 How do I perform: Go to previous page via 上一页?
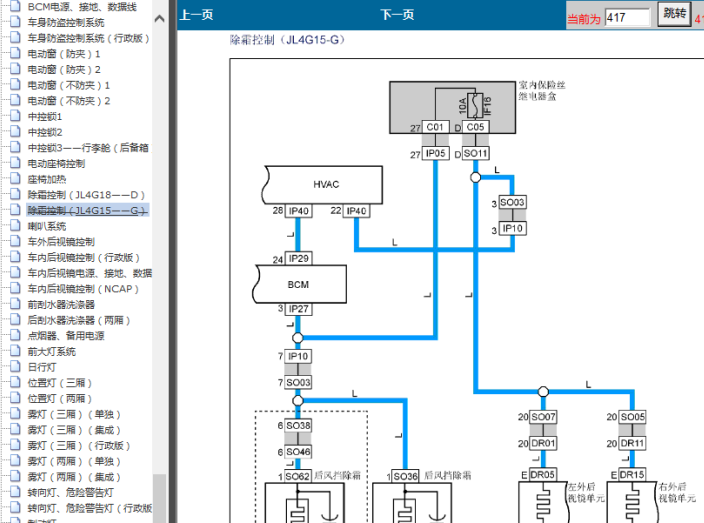coord(196,16)
